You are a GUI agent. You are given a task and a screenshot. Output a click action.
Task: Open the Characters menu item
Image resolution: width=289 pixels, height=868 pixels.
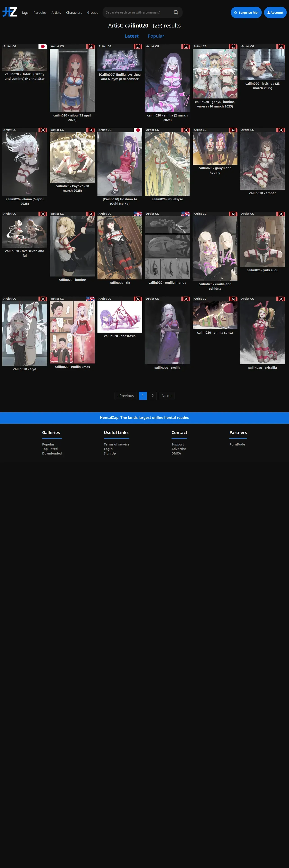[x=74, y=12]
